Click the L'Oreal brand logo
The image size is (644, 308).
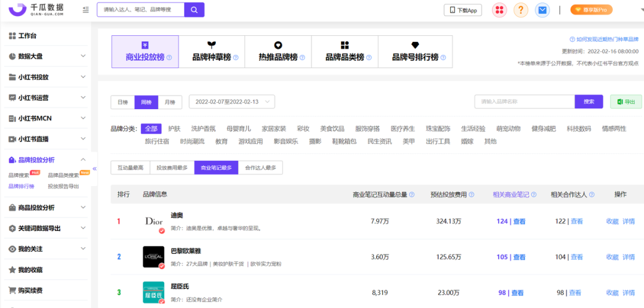(154, 257)
